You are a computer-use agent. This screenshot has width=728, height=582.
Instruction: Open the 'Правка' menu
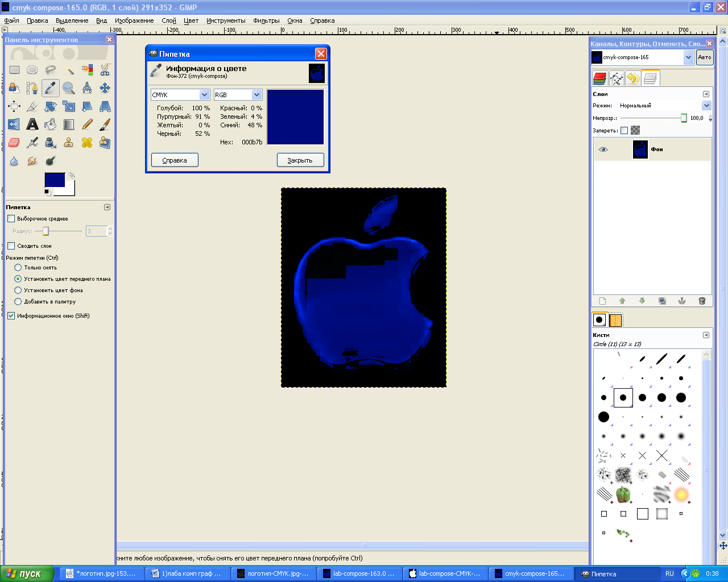click(x=38, y=20)
